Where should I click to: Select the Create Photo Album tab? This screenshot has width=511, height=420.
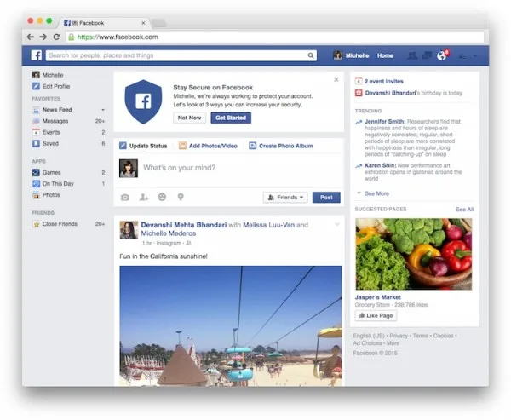tap(281, 146)
